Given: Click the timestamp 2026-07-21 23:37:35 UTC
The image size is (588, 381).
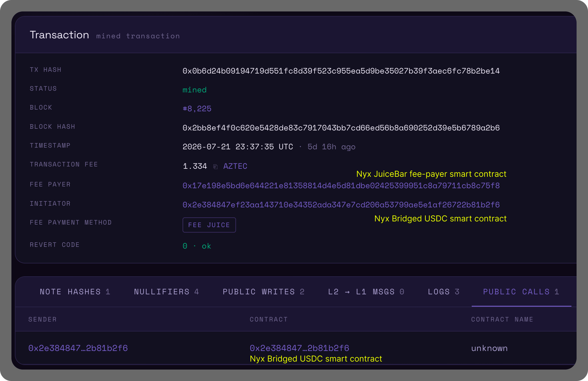Looking at the screenshot, I should [238, 147].
